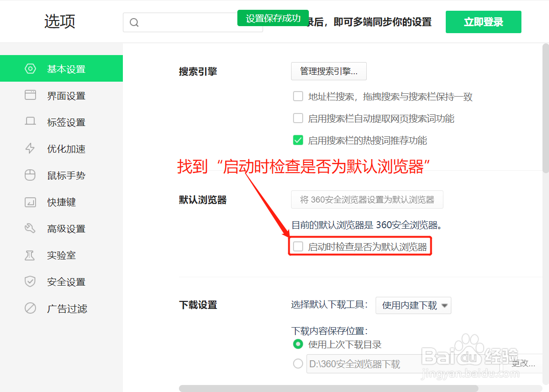Click the 安全设置 shield icon

point(30,281)
